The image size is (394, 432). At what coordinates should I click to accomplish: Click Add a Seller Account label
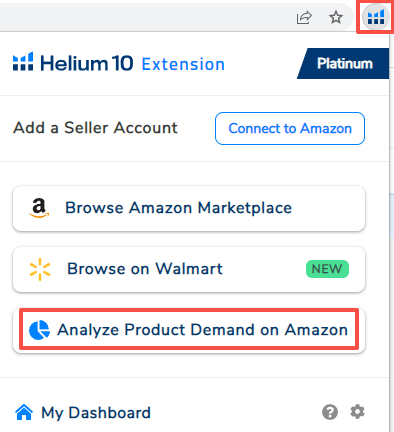(x=95, y=128)
